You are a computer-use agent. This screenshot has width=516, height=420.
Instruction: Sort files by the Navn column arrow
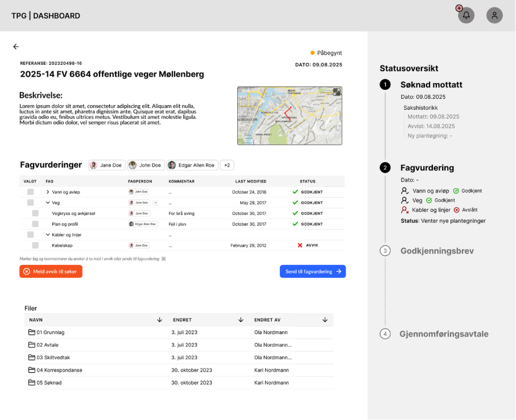click(159, 320)
